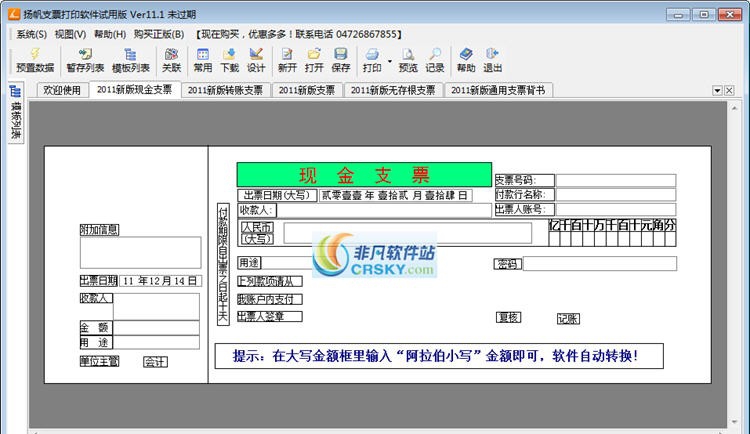This screenshot has height=434, width=750.
Task: Select the 常用 toolbar icon
Action: coord(203,54)
